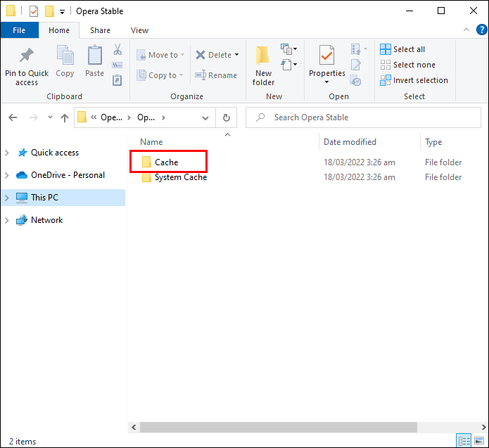Click the Select all button
This screenshot has height=448, width=489.
402,49
